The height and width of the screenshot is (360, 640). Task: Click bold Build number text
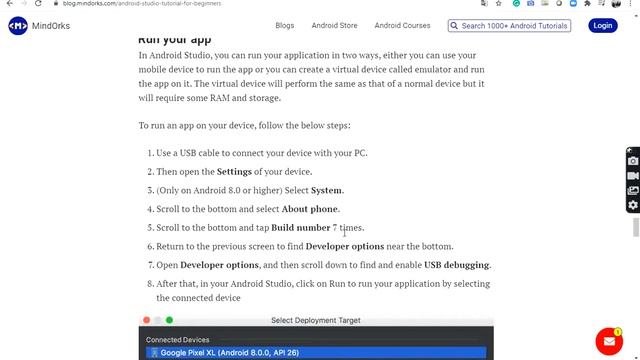point(301,228)
